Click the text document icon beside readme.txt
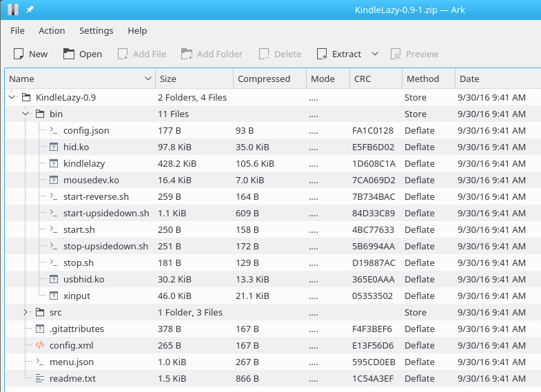 40,378
